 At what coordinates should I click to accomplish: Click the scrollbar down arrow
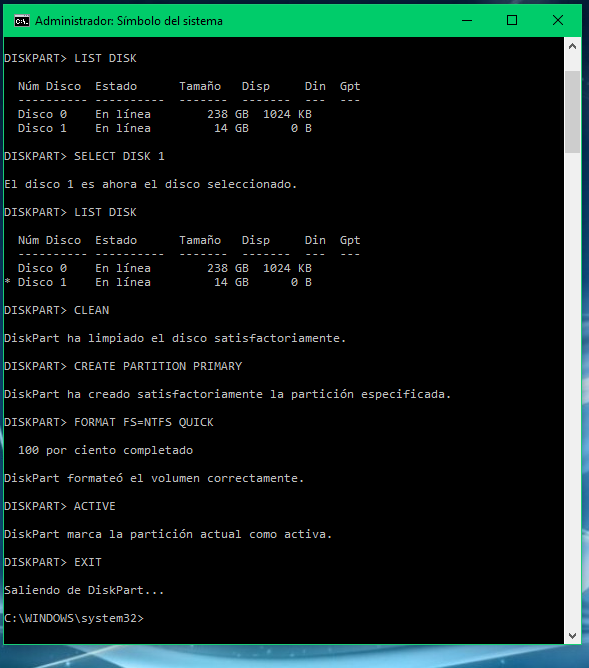[572, 636]
